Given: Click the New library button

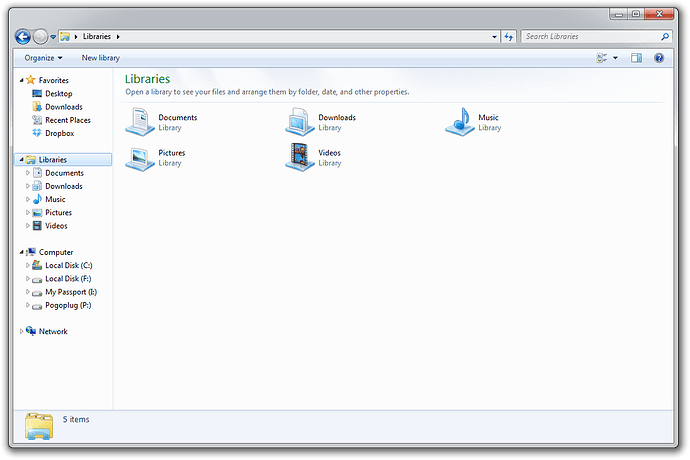Looking at the screenshot, I should pos(100,58).
